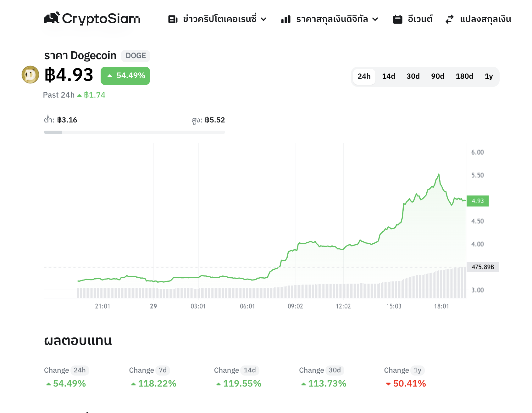Click the 118.22% 7d return value
532x413 pixels.
[x=153, y=384]
